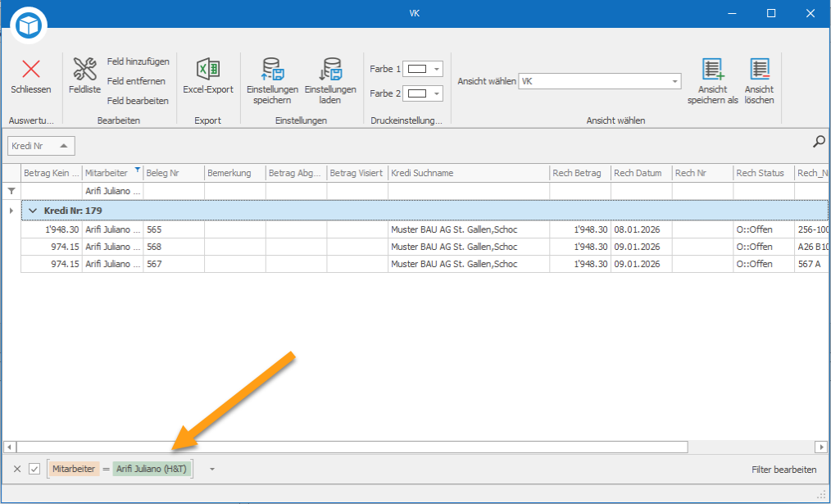Screen dimensions: 831x504
Task: Click the Excel-Export icon
Action: pyautogui.click(x=208, y=69)
